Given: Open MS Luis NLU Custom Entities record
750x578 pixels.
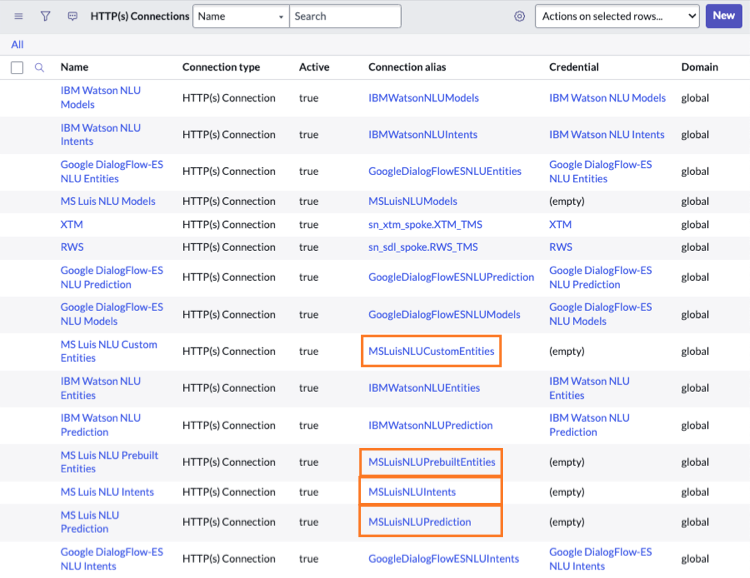Looking at the screenshot, I should [x=109, y=351].
